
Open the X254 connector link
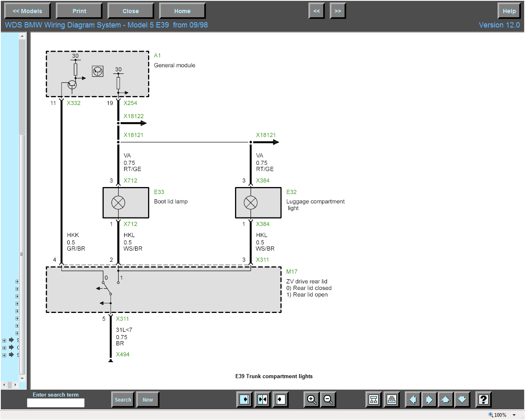coord(130,103)
